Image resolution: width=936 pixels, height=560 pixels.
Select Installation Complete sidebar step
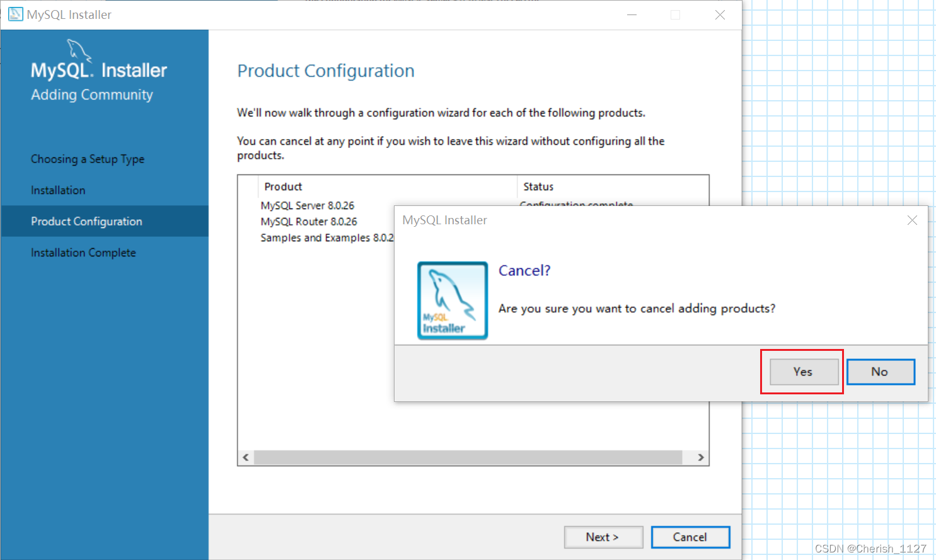click(x=83, y=253)
